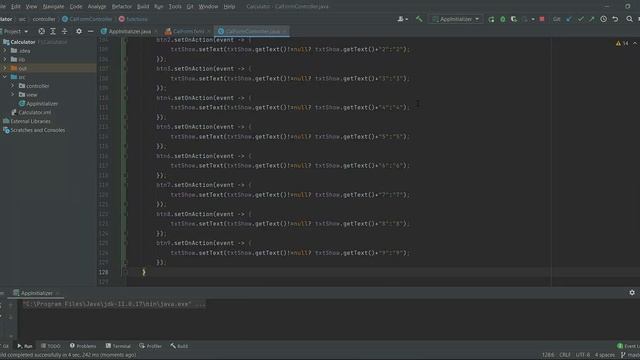
Task: Click code line 128 closing brace
Action: click(x=144, y=272)
